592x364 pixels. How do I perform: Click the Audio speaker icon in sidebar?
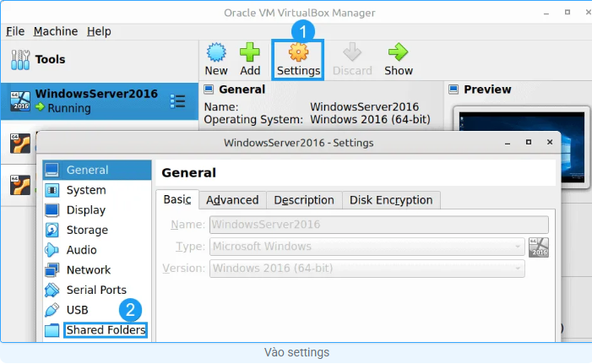tap(52, 250)
